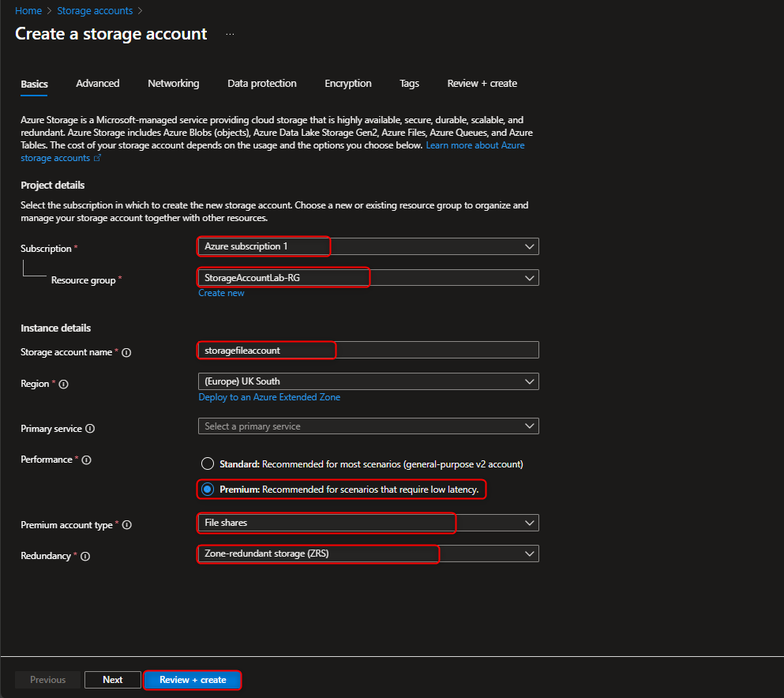Viewport: 784px width, 698px height.
Task: Click the Create new resource group link
Action: coord(221,292)
